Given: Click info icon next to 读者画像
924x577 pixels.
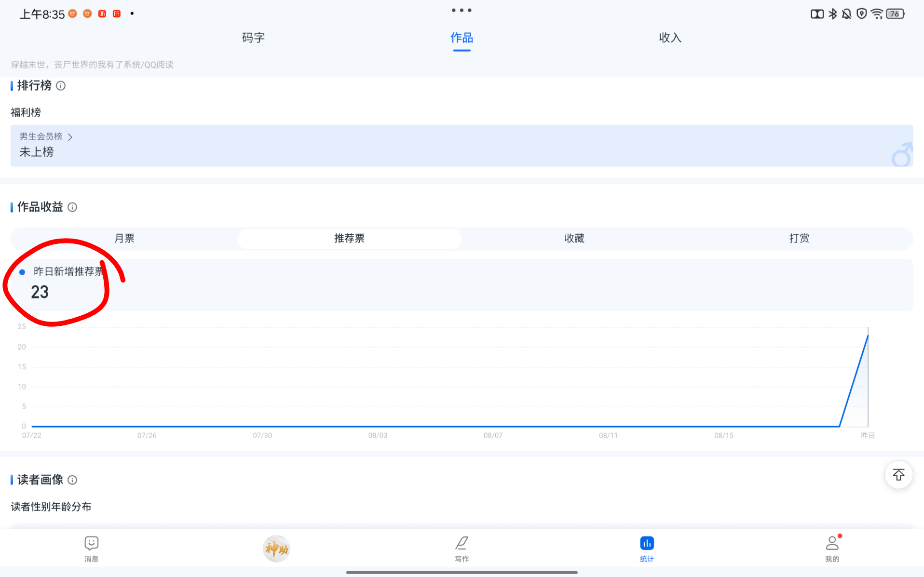Looking at the screenshot, I should 72,480.
